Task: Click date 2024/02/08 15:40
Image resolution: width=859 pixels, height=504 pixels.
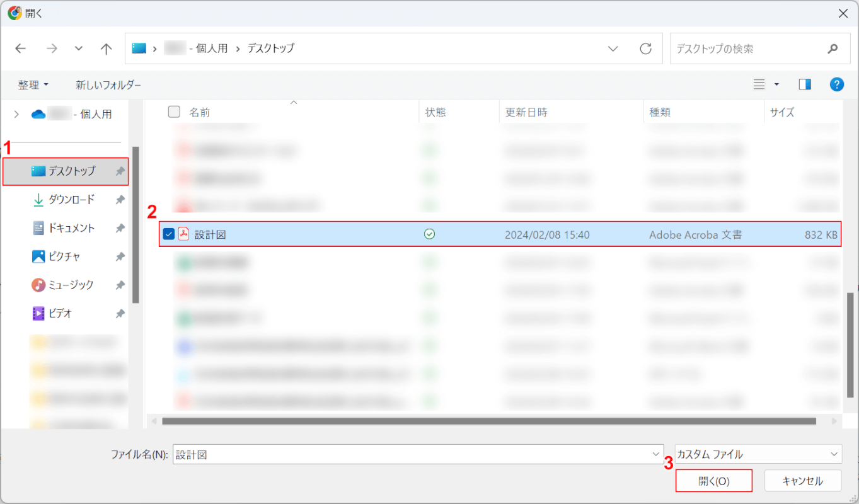Action: point(547,234)
